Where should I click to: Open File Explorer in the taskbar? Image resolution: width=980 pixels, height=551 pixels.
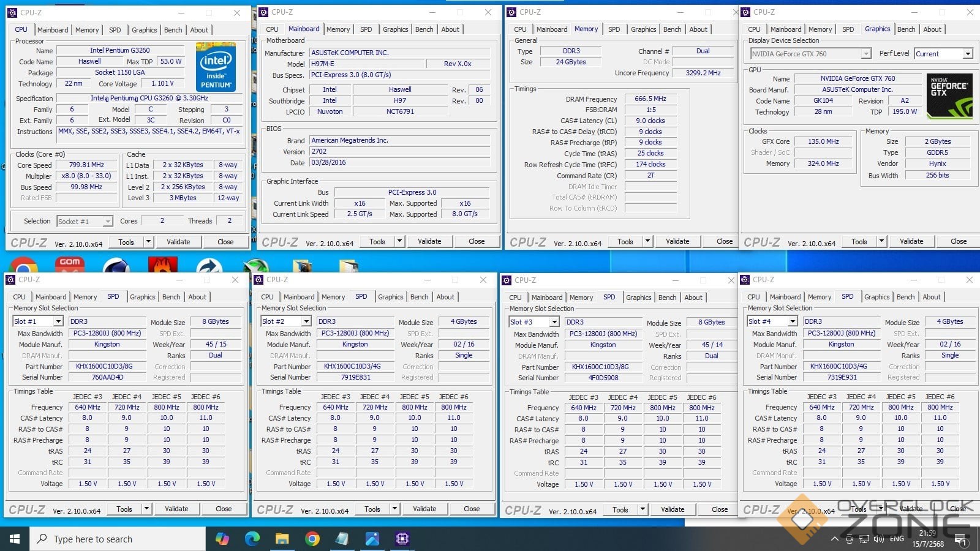tap(282, 539)
